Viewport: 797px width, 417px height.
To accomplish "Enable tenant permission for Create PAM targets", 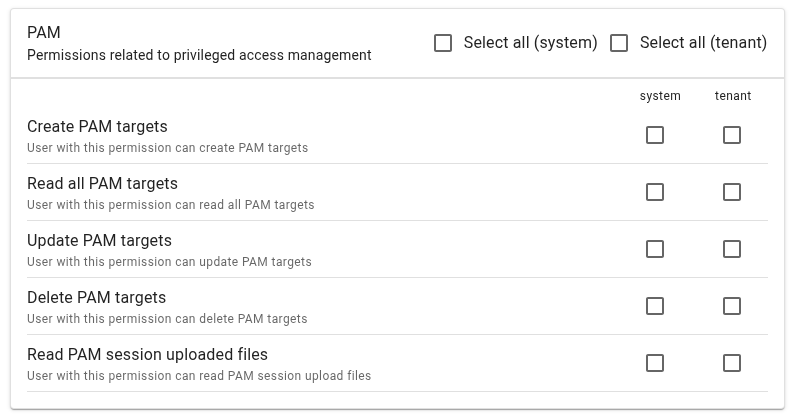I will pyautogui.click(x=732, y=135).
